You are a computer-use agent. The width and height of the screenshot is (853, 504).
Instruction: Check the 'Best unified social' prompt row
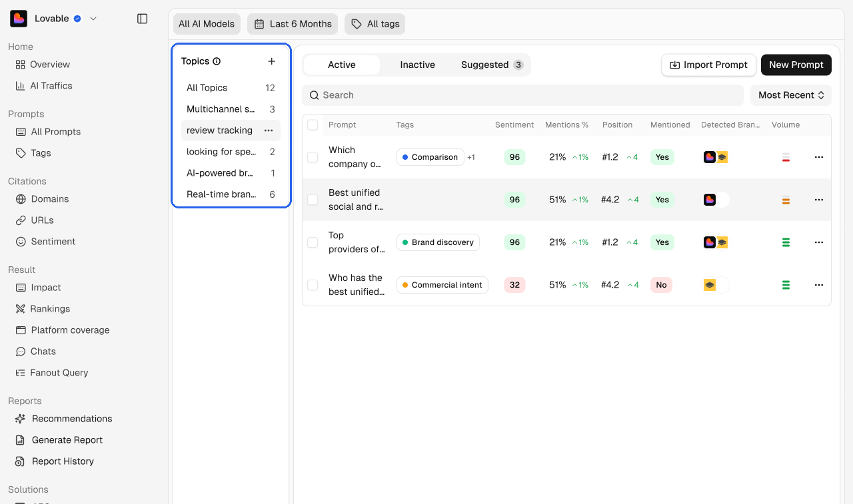pyautogui.click(x=313, y=200)
